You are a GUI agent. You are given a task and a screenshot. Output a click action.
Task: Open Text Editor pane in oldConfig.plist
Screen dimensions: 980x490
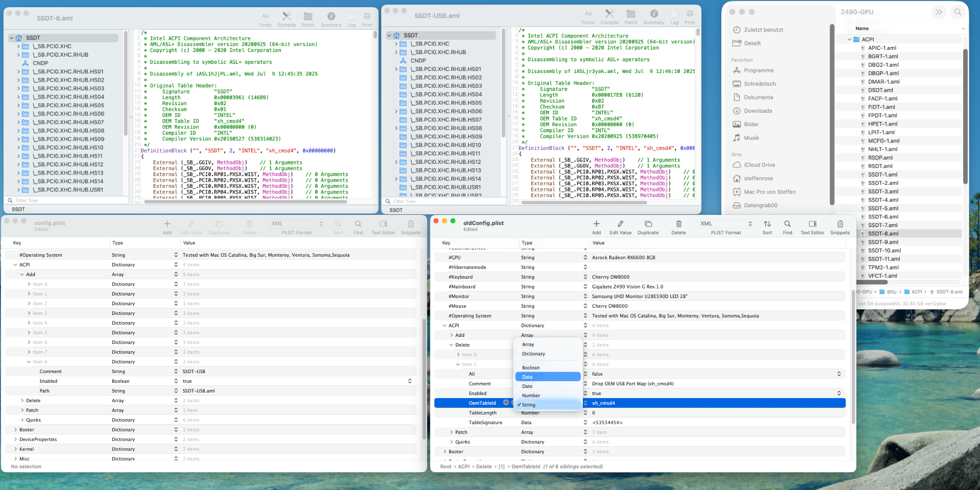click(812, 224)
